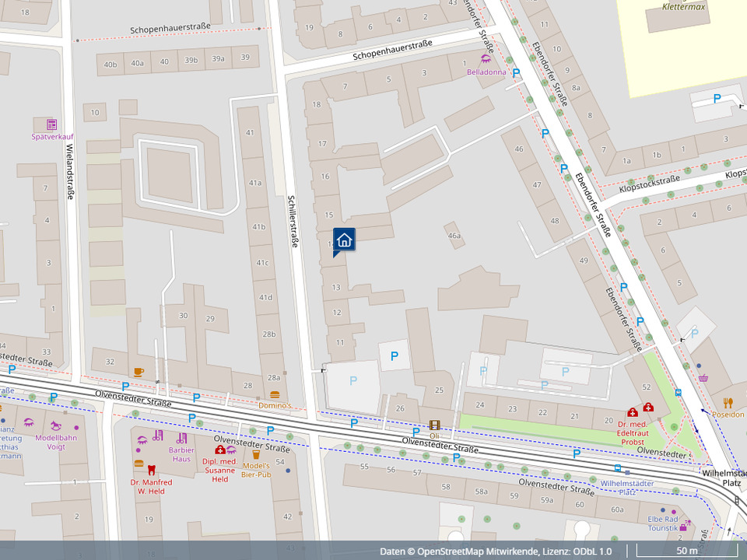Viewport: 747px width, 560px height.
Task: Select the Barbier Haus label
Action: click(181, 454)
